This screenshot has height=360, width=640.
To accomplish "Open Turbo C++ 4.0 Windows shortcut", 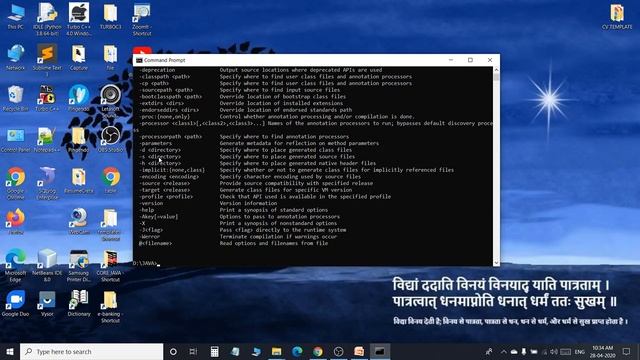I will click(79, 18).
